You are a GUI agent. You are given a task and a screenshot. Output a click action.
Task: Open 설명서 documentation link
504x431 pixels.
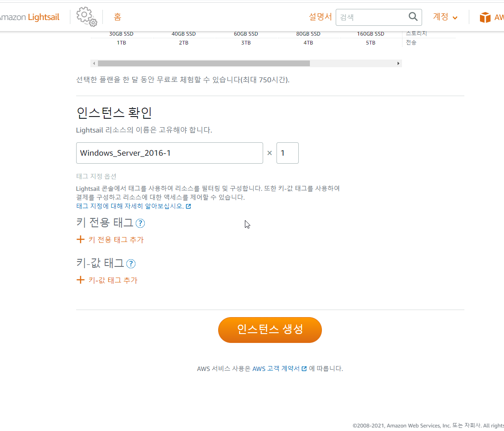320,17
